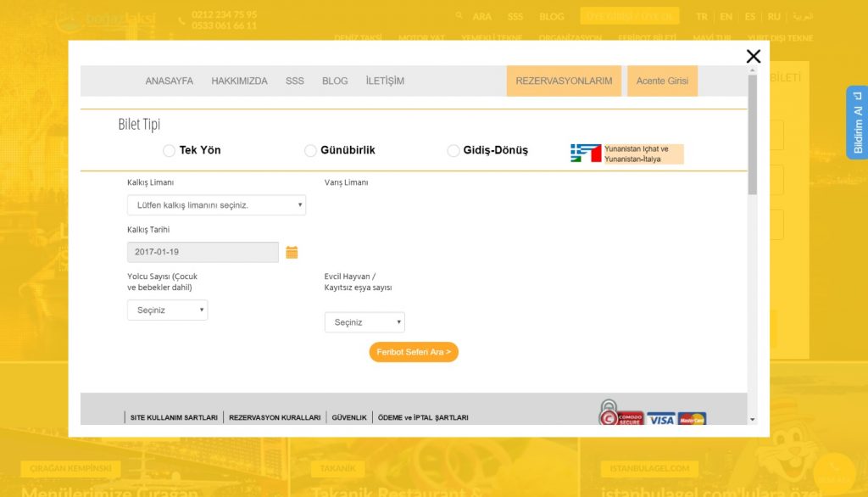
Task: Select the Günübirlik ticket option
Action: pyautogui.click(x=310, y=150)
